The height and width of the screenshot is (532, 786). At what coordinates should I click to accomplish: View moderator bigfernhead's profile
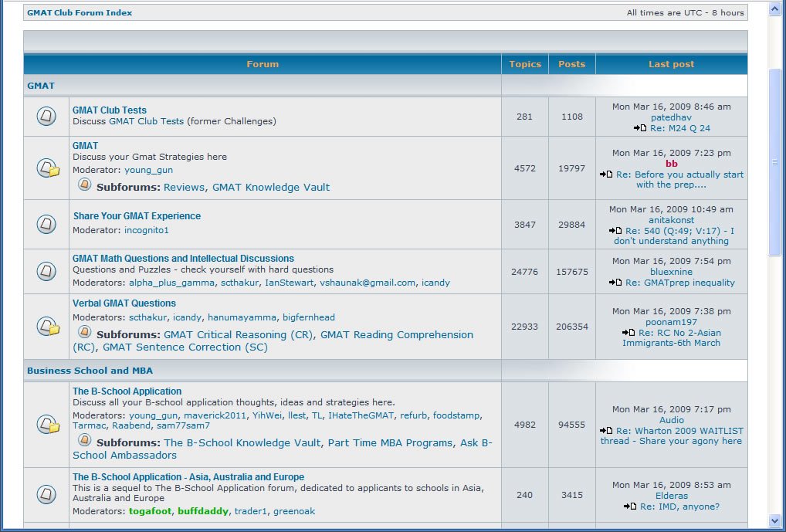point(309,317)
